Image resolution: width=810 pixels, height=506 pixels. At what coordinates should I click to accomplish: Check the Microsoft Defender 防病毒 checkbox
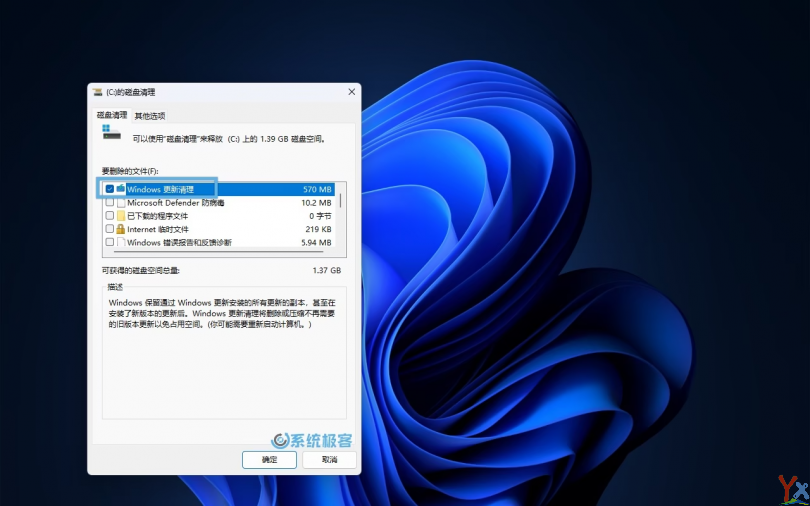point(110,202)
